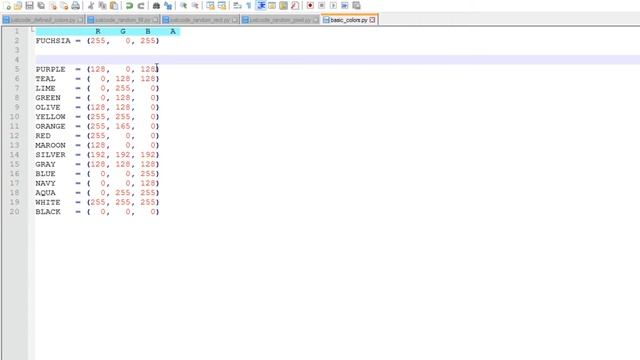The height and width of the screenshot is (360, 640).
Task: Click the word YELLOW in the code
Action: (x=51, y=117)
